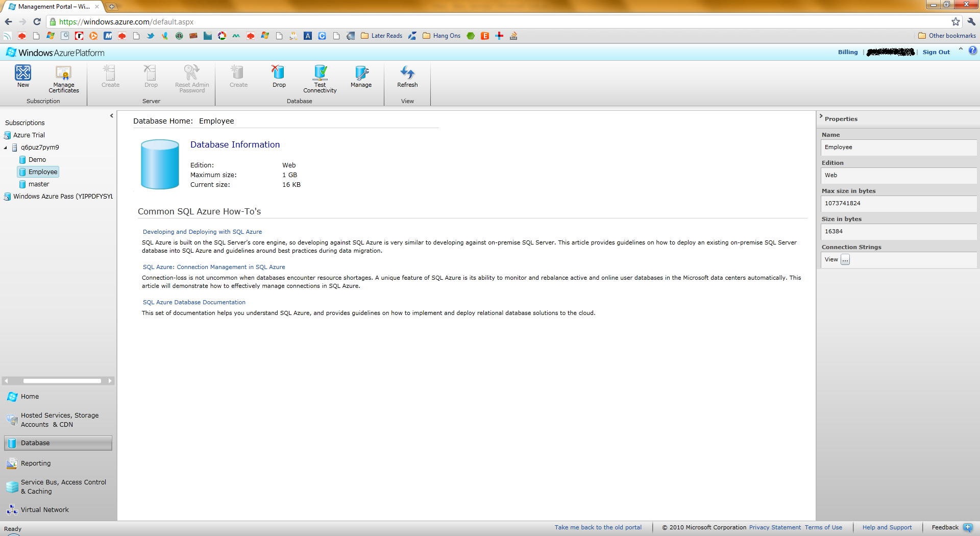Click the Drop database icon
This screenshot has height=536, width=980.
(279, 73)
